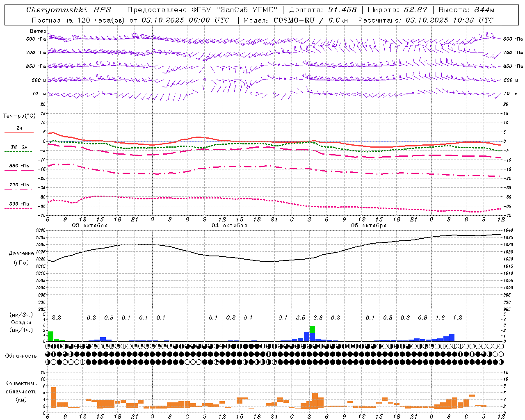Click the Рассчитано: 03.10.2025 10:38 UTC timestamp
Viewport: 525px width, 420px height.
pos(426,20)
